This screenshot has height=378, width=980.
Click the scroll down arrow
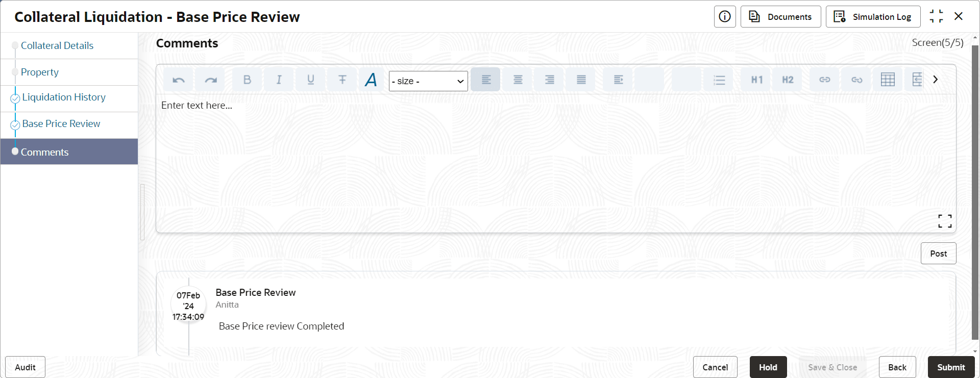pos(975,351)
